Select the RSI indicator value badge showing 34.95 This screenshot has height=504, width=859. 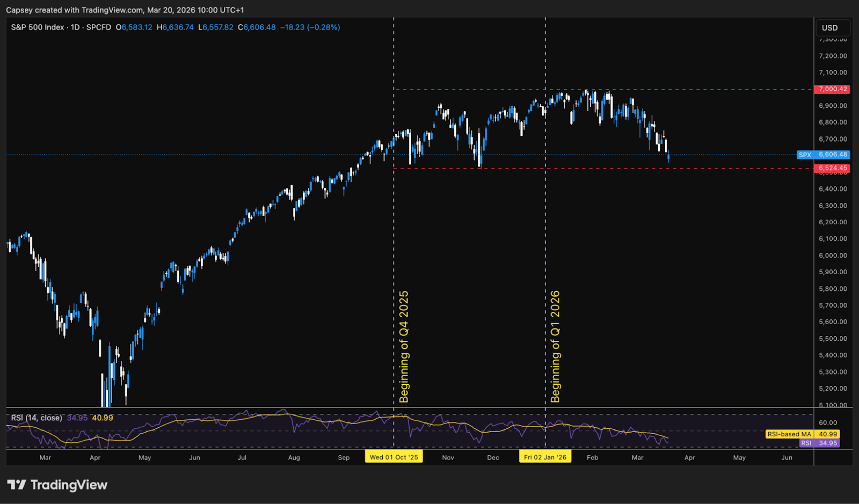click(x=819, y=443)
